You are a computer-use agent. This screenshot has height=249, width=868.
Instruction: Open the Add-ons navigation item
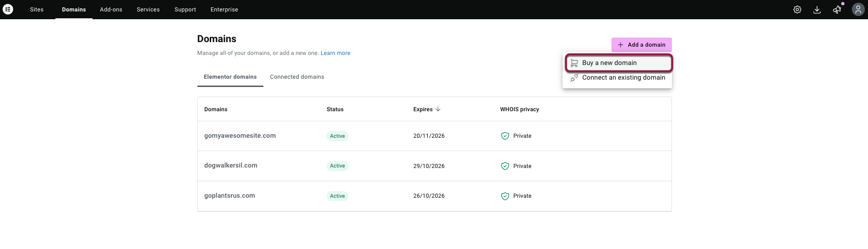click(x=111, y=10)
